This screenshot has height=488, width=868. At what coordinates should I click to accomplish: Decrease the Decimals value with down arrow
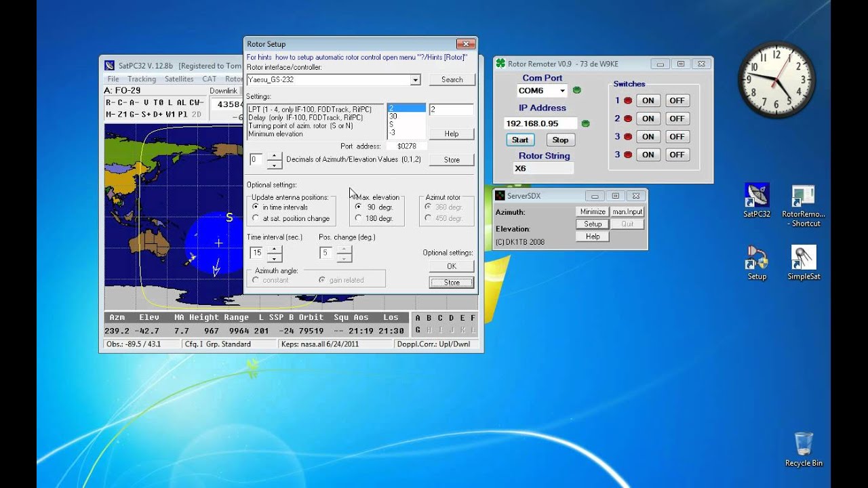pos(273,164)
